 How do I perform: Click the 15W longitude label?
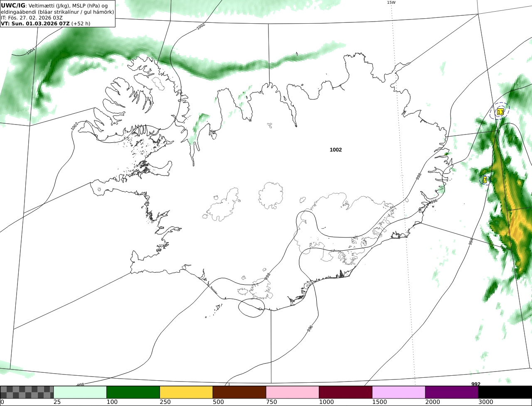click(391, 2)
